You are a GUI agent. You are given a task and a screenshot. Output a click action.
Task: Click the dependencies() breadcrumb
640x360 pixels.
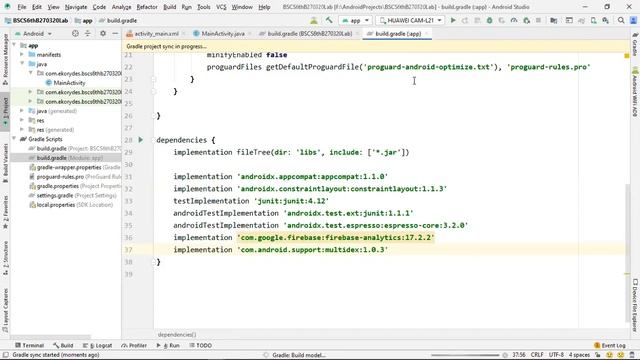[177, 335]
